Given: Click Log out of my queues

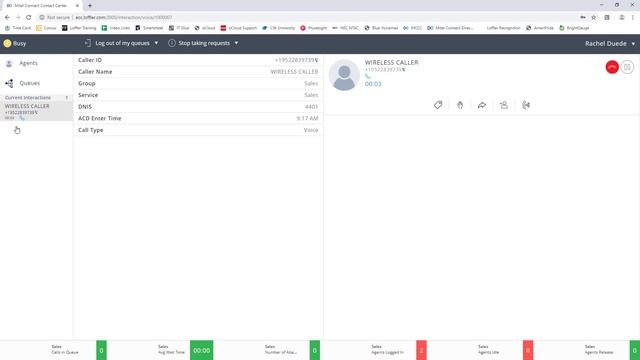Looking at the screenshot, I should click(122, 43).
